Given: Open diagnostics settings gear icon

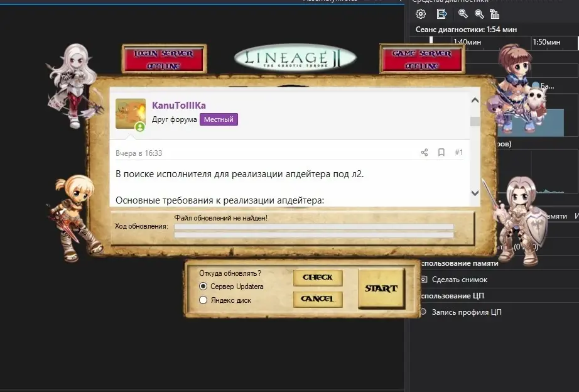Looking at the screenshot, I should [421, 14].
